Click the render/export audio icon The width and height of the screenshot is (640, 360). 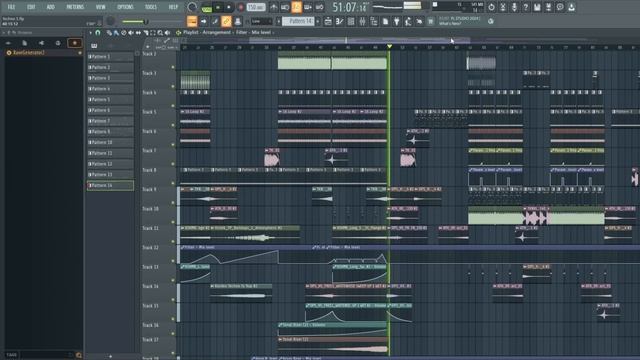point(549,7)
